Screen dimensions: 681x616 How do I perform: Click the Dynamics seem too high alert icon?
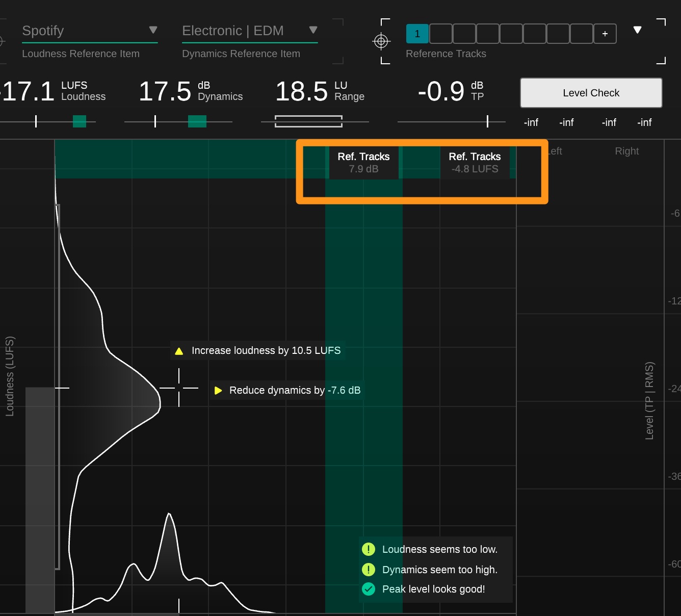368,570
